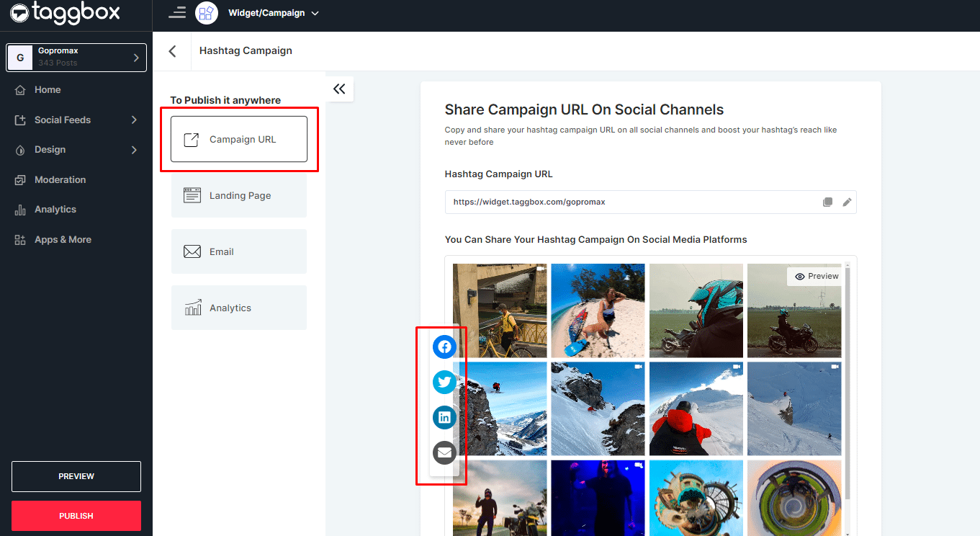The height and width of the screenshot is (536, 980).
Task: Share campaign via email envelope icon
Action: pyautogui.click(x=444, y=452)
